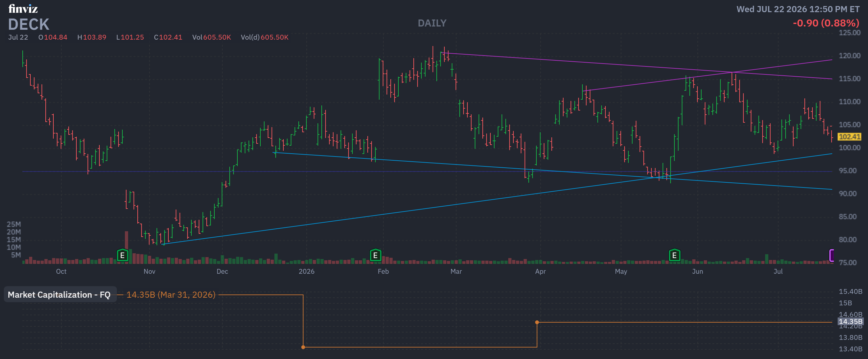Click the 14.35B Mar 31, 2026 value

(171, 295)
